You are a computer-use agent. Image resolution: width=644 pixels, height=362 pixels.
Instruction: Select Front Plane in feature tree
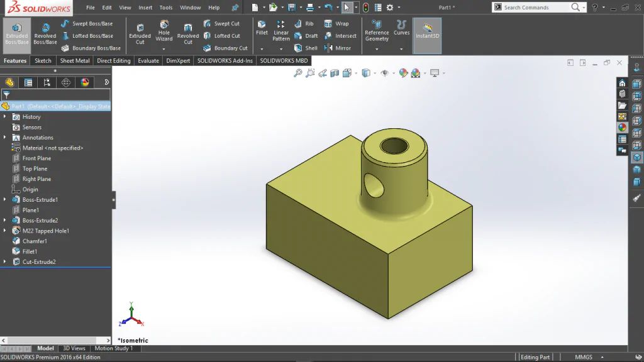pyautogui.click(x=36, y=158)
